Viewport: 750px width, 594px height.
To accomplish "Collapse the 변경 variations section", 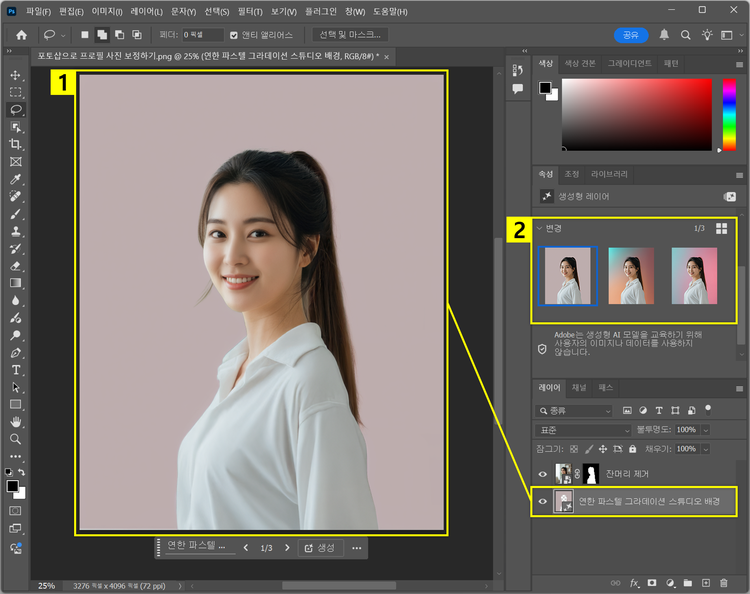I will (x=540, y=228).
